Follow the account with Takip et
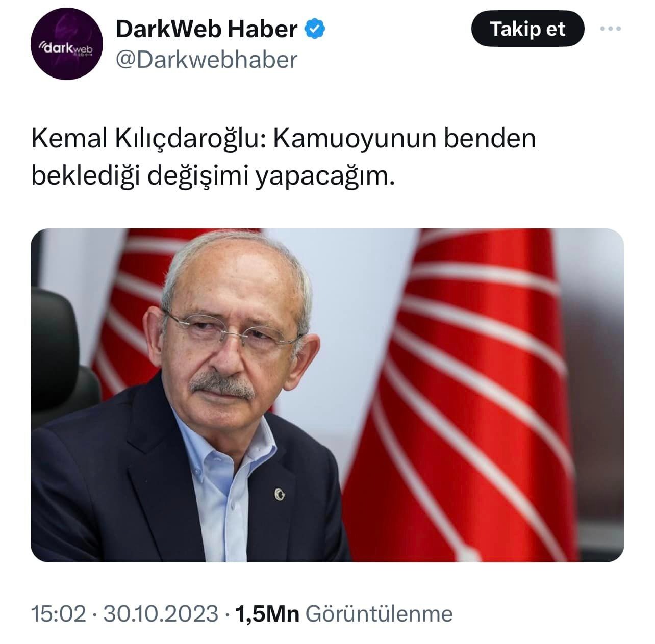This screenshot has width=655, height=644. click(527, 29)
